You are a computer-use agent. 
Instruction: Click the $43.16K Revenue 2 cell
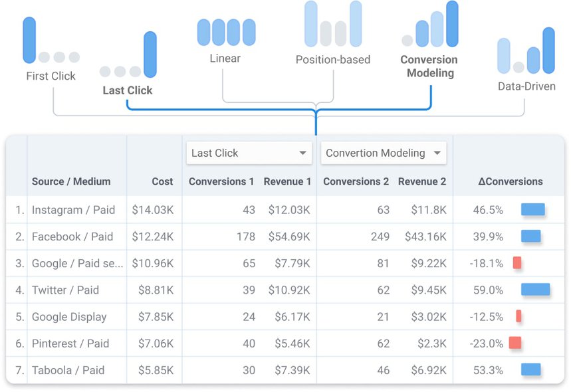coord(425,237)
